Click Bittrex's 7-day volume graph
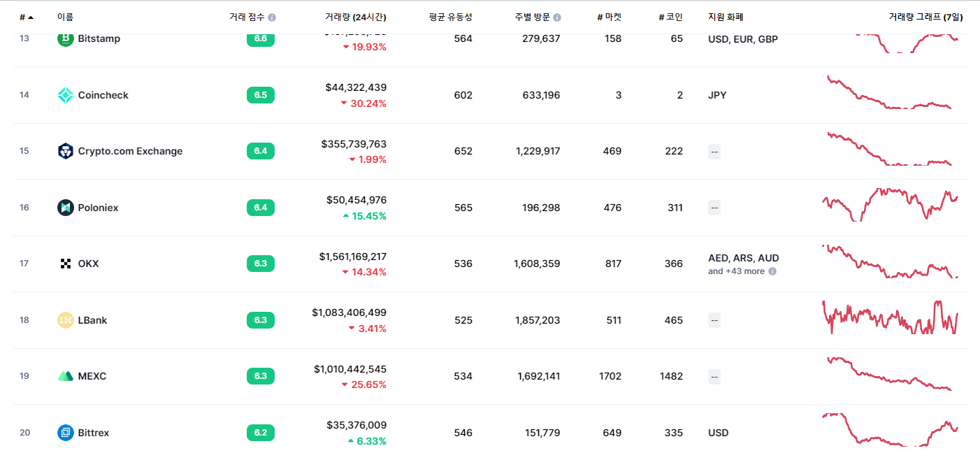This screenshot has width=980, height=460. (x=891, y=430)
